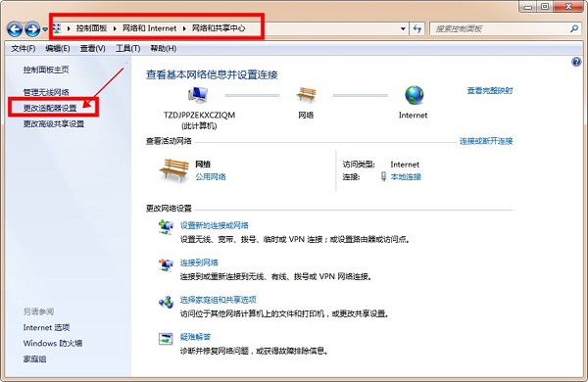Click the park bench network icon under 查看活动网络

[x=174, y=170]
